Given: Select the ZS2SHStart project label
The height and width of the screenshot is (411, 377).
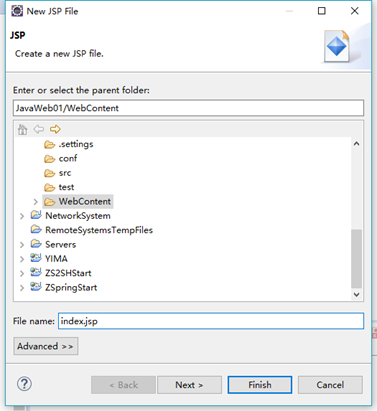Looking at the screenshot, I should pos(68,273).
